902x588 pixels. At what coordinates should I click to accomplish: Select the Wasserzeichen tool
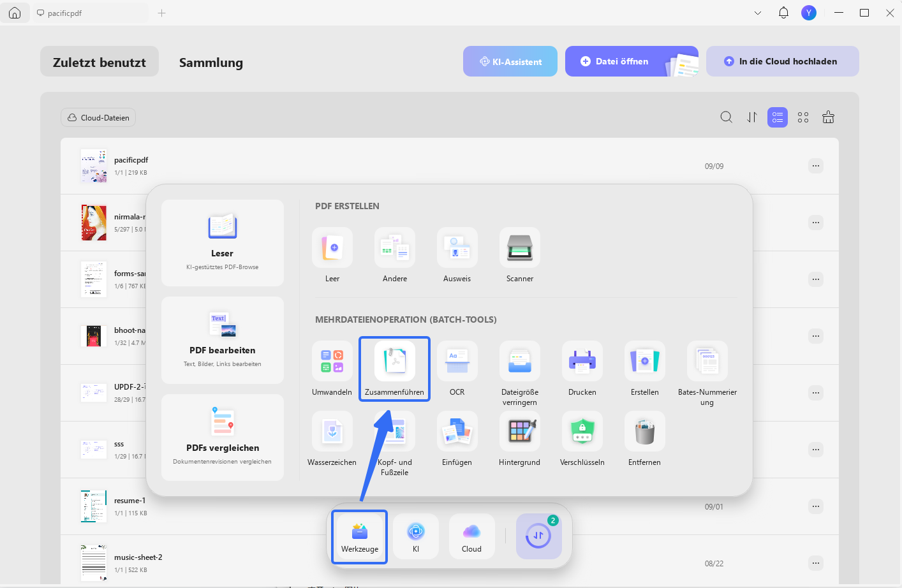point(332,432)
